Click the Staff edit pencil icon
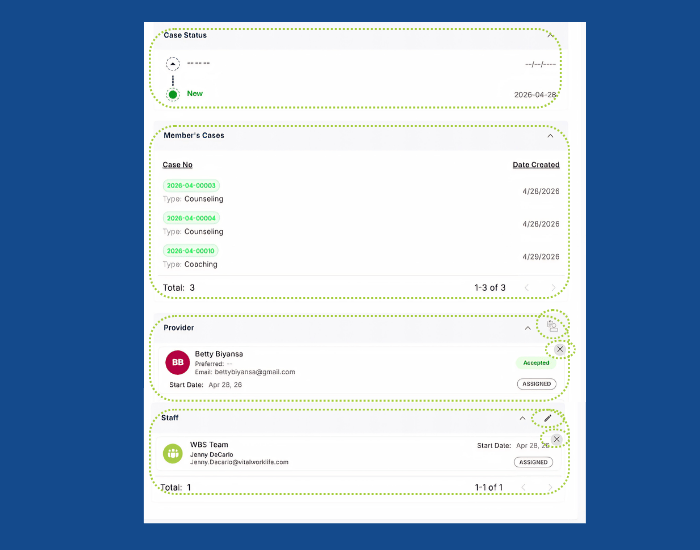 click(x=548, y=418)
